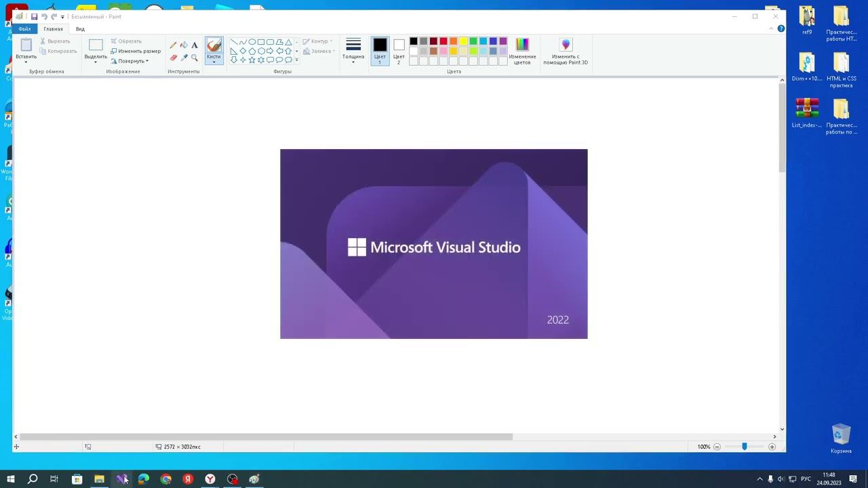Image resolution: width=868 pixels, height=488 pixels.
Task: Collapse the ribbon with the chevron
Action: (x=771, y=29)
